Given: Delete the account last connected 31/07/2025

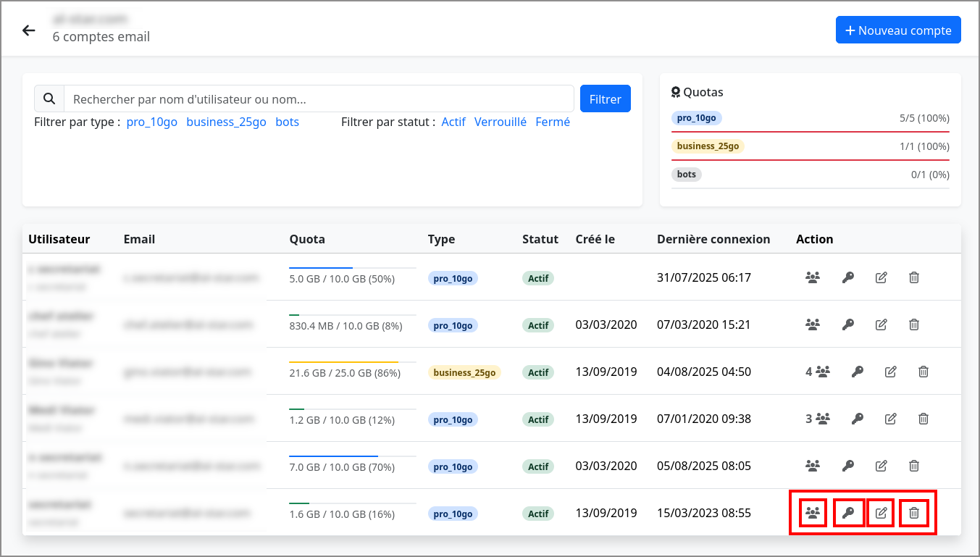Looking at the screenshot, I should point(914,277).
